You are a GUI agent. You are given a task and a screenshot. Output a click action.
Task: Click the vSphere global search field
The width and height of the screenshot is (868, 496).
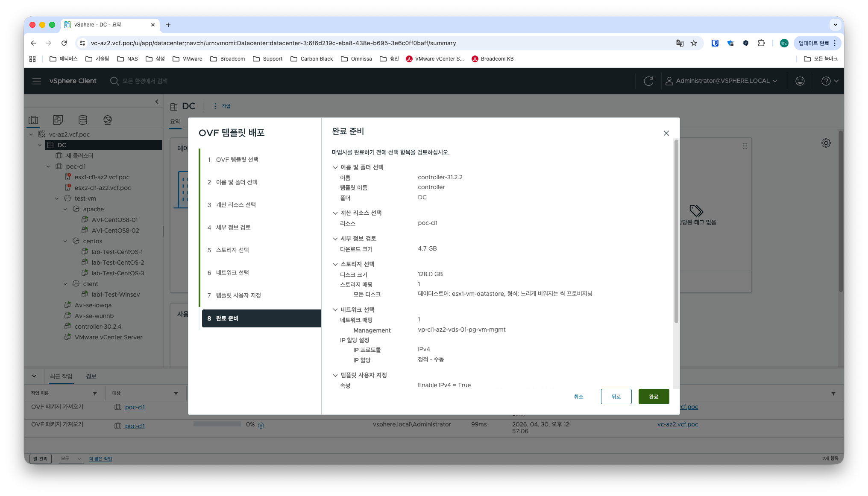[145, 81]
